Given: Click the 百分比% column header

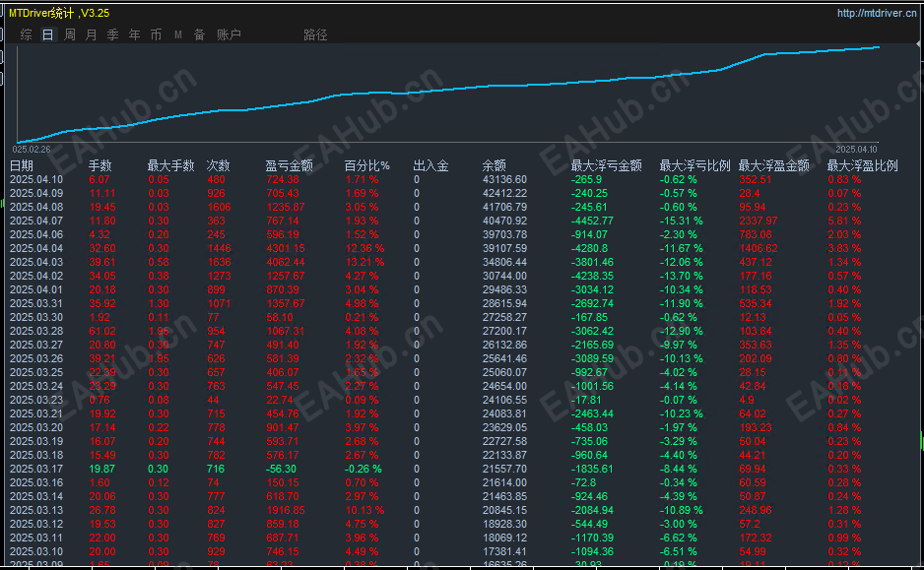Looking at the screenshot, I should click(x=367, y=165).
